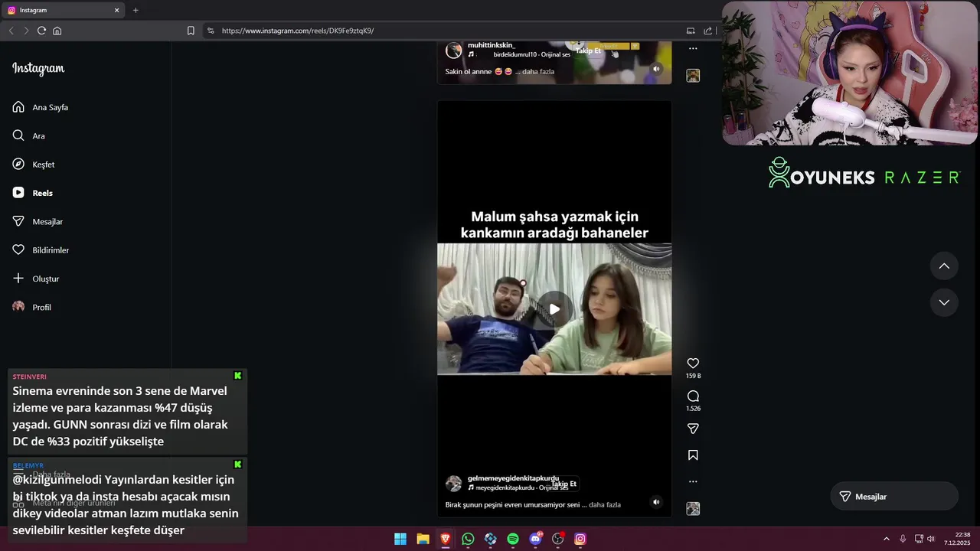
Task: Open birdelidumrul10 original audio link
Action: pyautogui.click(x=531, y=55)
